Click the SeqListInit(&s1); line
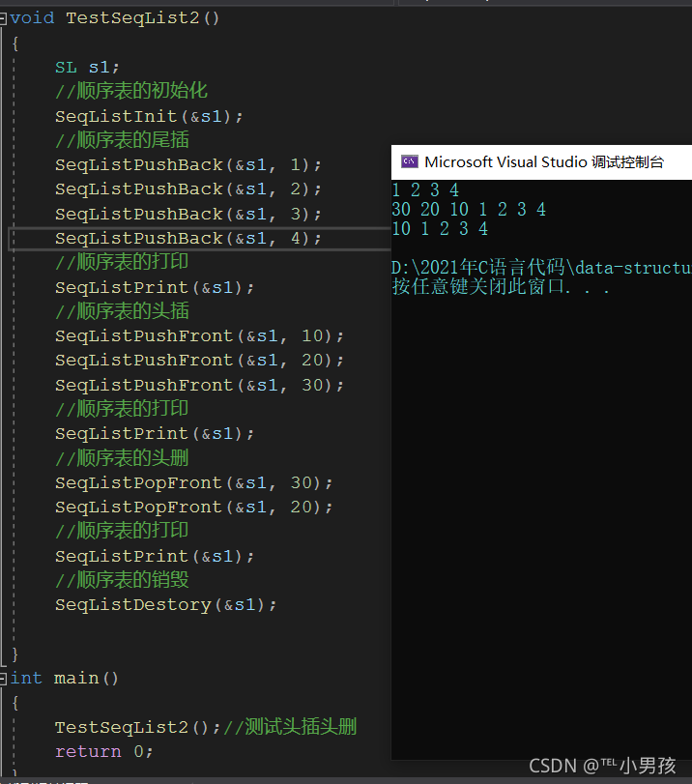 pyautogui.click(x=149, y=117)
